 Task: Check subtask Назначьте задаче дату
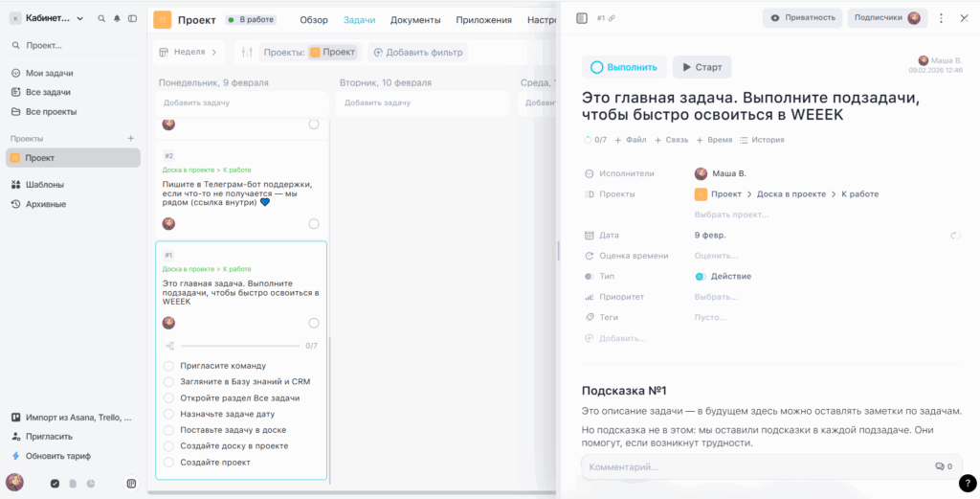(x=168, y=414)
